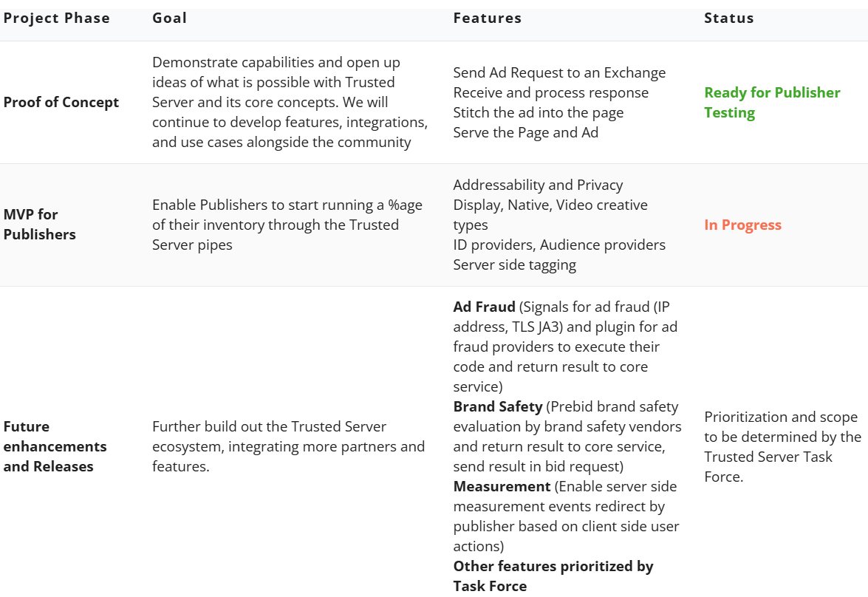Image resolution: width=868 pixels, height=597 pixels.
Task: Click the "Goal" column header
Action: click(169, 18)
